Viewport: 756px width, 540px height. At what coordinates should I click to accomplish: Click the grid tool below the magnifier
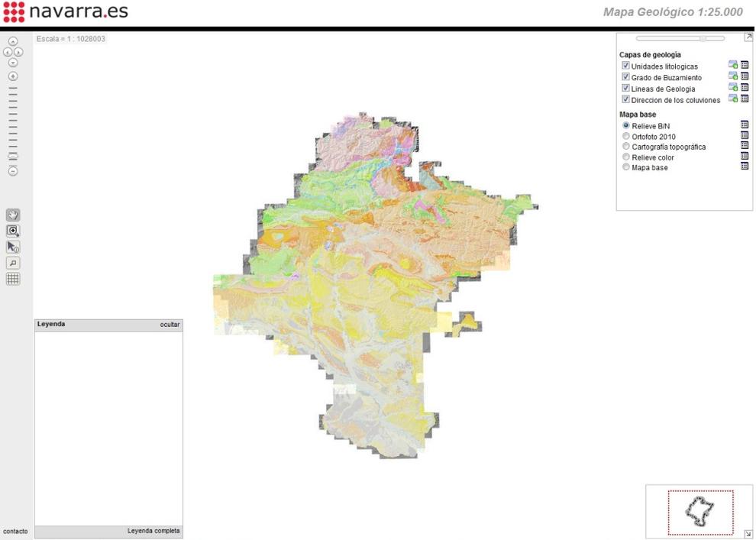(11, 278)
